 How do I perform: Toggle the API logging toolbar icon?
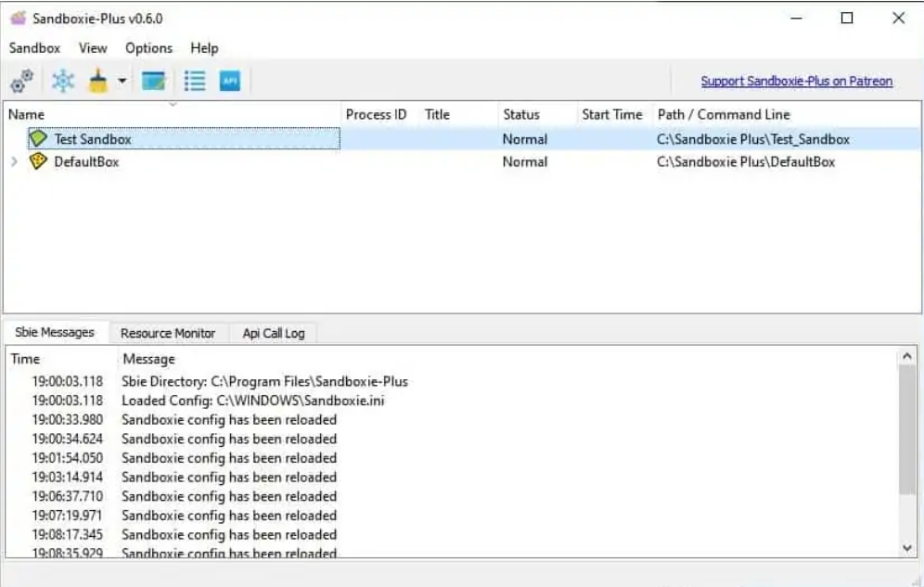point(230,81)
